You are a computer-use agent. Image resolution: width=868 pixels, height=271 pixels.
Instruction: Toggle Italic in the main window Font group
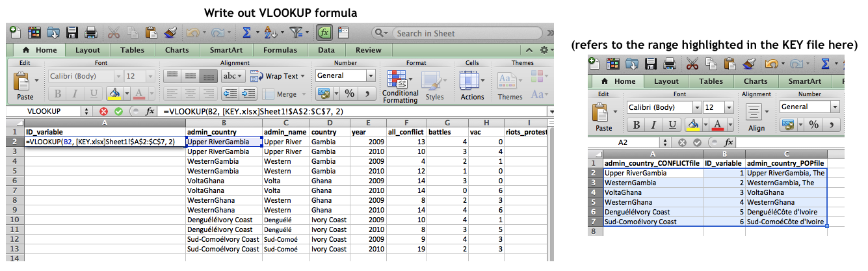click(x=75, y=94)
